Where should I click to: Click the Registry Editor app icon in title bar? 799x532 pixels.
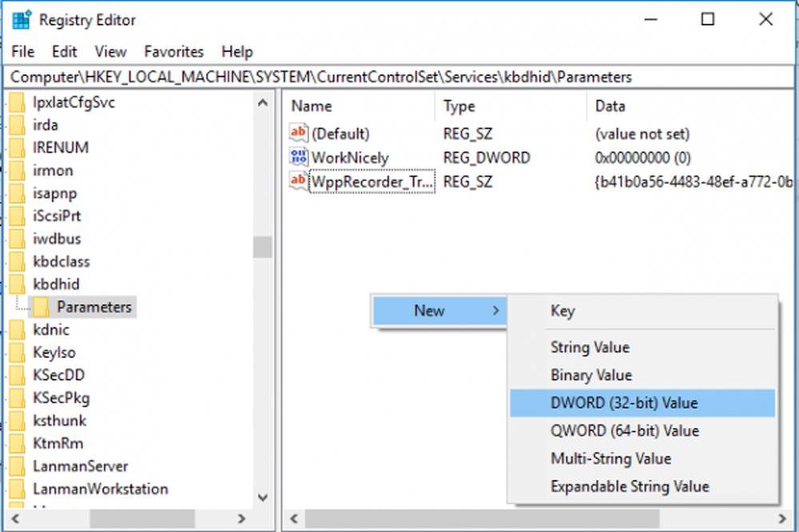[22, 20]
